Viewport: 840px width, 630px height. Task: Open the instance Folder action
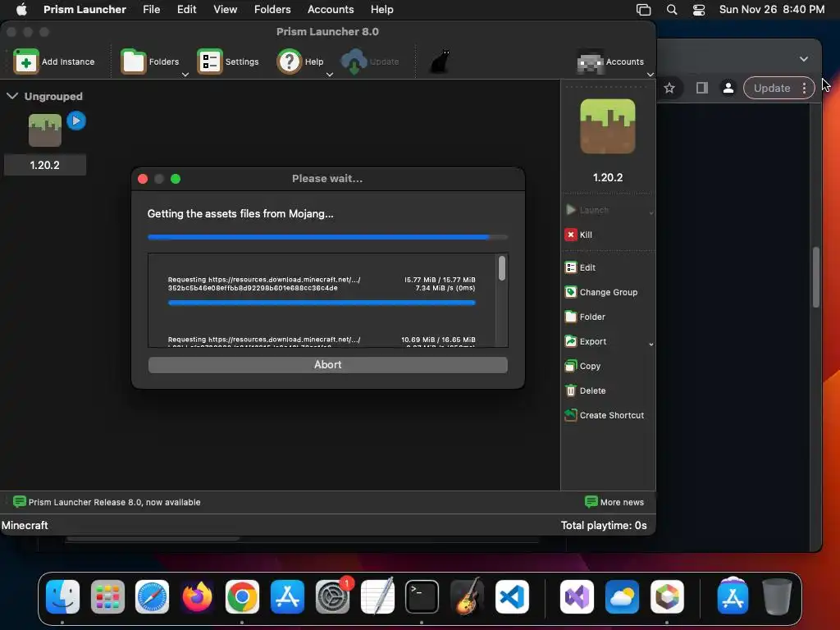pos(585,317)
